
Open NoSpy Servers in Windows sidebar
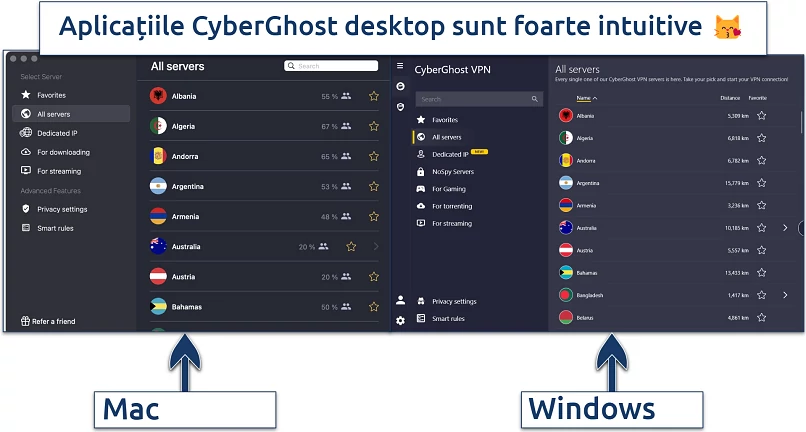pos(445,172)
